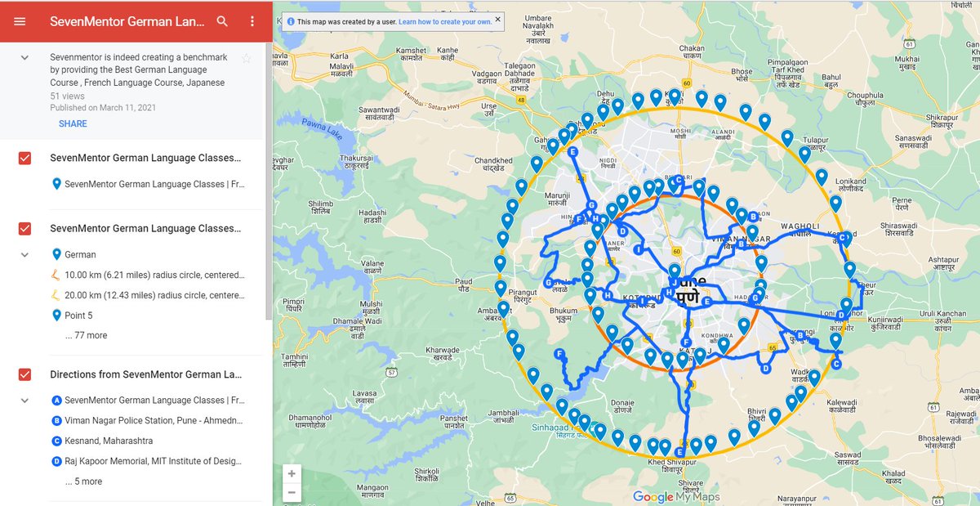Screen dimensions: 980x506
Task: Click the blue D badge in directions list
Action: point(56,461)
